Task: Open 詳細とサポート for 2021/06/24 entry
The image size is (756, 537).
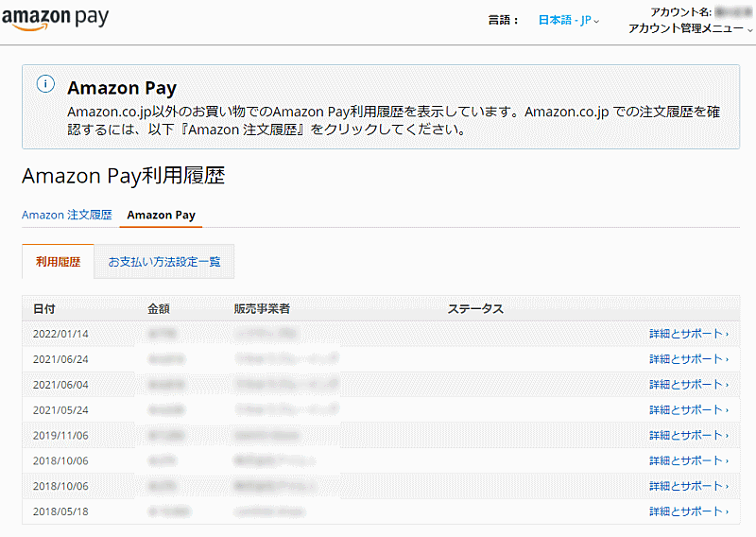Action: pyautogui.click(x=688, y=359)
